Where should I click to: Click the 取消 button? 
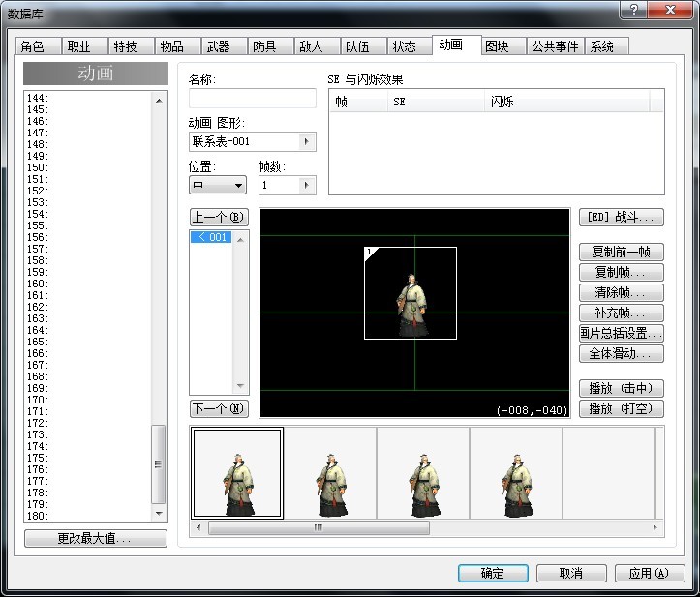[571, 573]
